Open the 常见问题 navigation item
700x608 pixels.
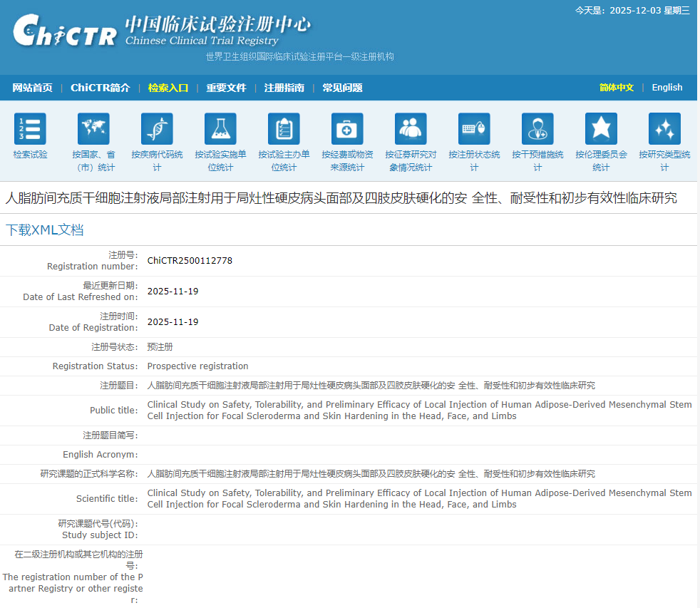click(342, 88)
